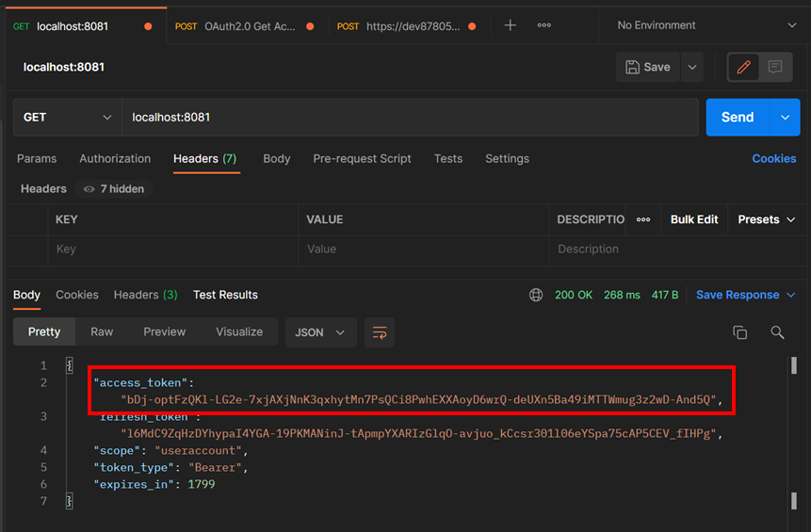Open the Presets dropdown

[766, 219]
